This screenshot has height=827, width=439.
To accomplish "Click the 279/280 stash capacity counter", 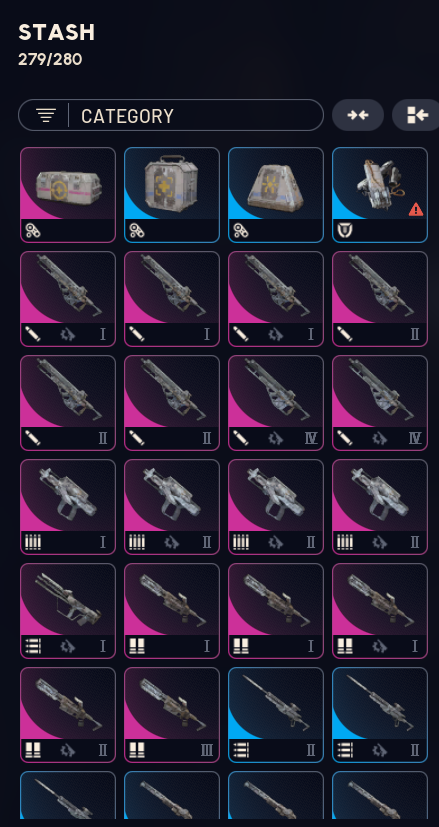I will point(50,59).
